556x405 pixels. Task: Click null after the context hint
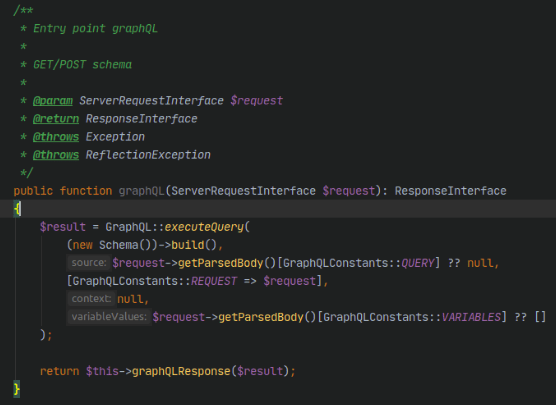click(x=130, y=299)
